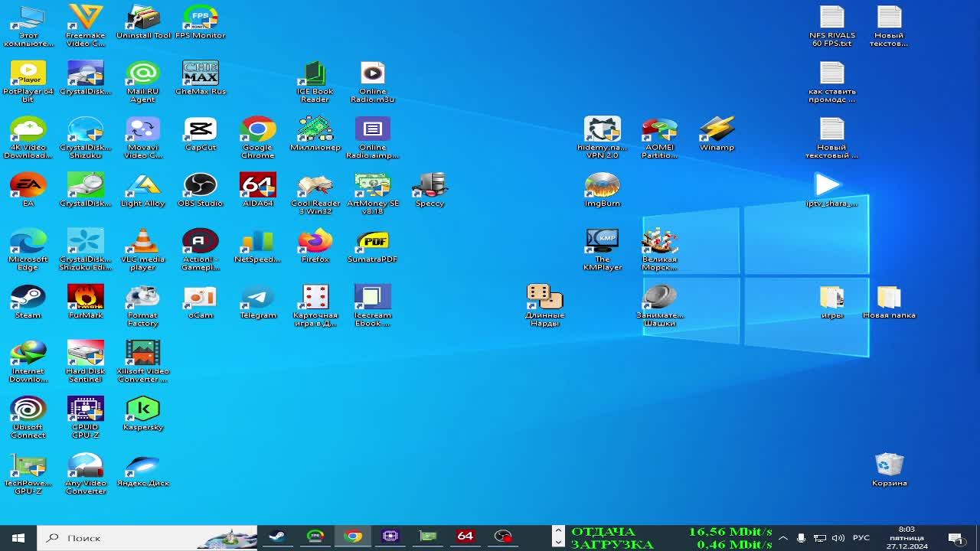The image size is (980, 551).
Task: Select the Этот компьютер icon
Action: point(28,26)
